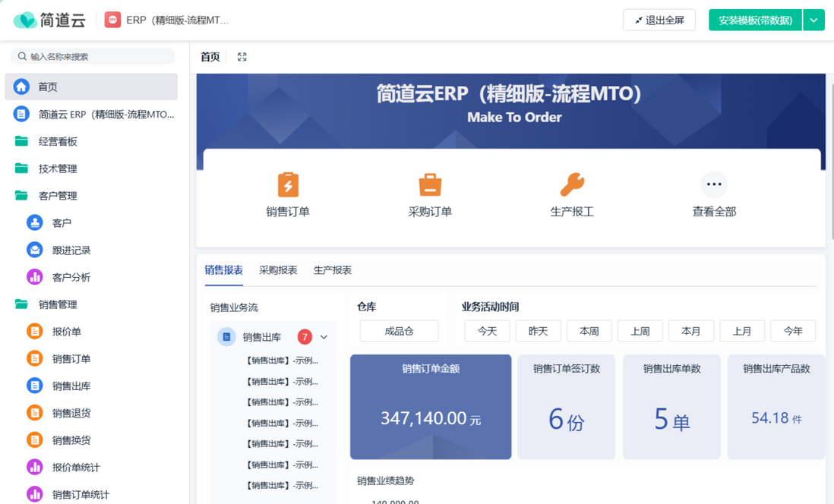Click the 首页 home icon in sidebar
Image resolution: width=834 pixels, height=504 pixels.
pos(21,87)
